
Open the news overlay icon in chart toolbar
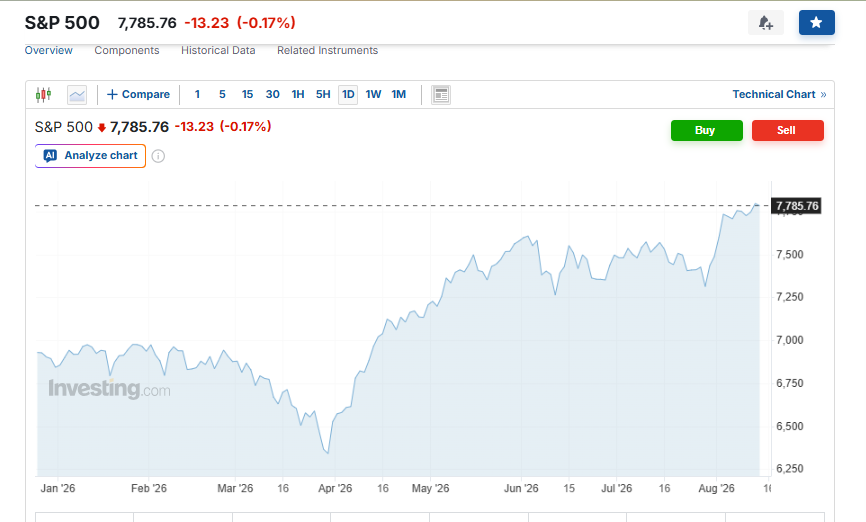click(x=441, y=94)
